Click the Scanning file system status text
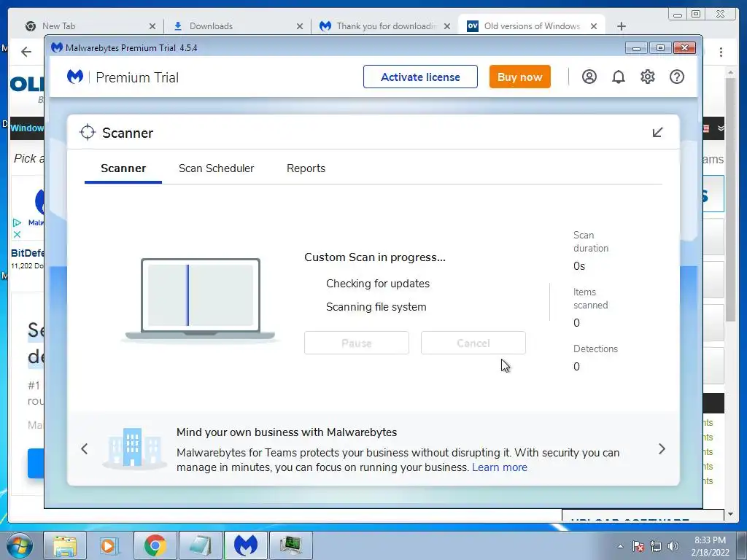Image resolution: width=747 pixels, height=560 pixels. click(376, 307)
